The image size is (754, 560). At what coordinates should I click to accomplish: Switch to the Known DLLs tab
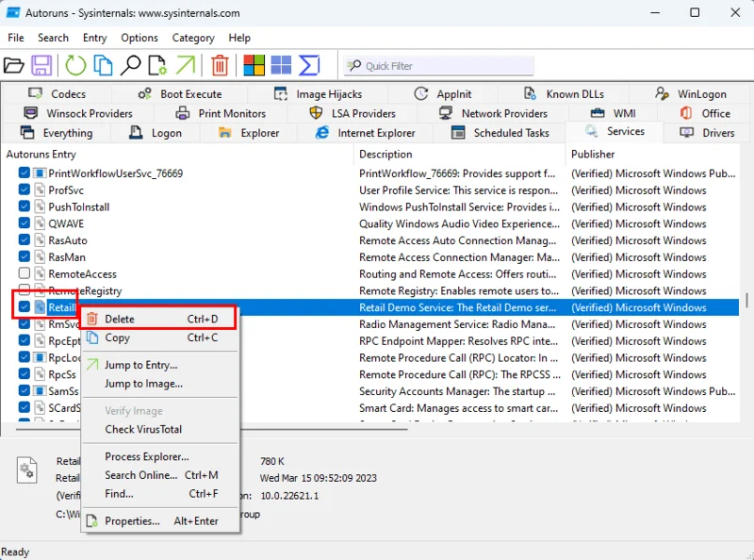click(x=563, y=94)
